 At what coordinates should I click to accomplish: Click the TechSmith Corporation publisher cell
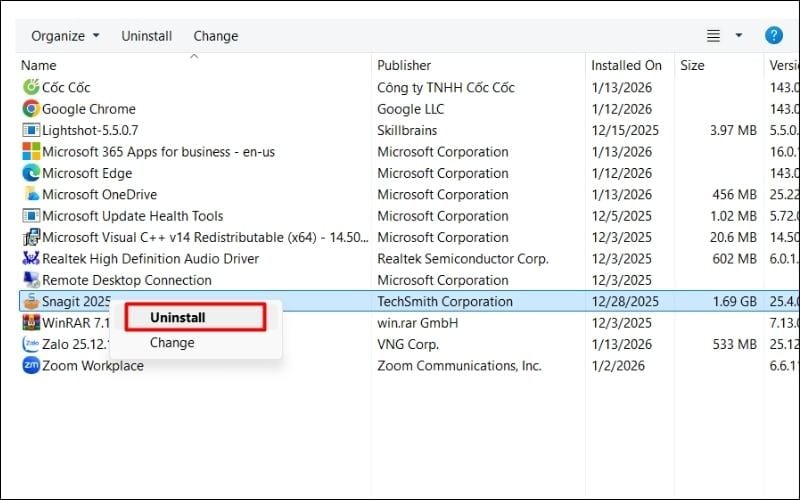click(444, 301)
